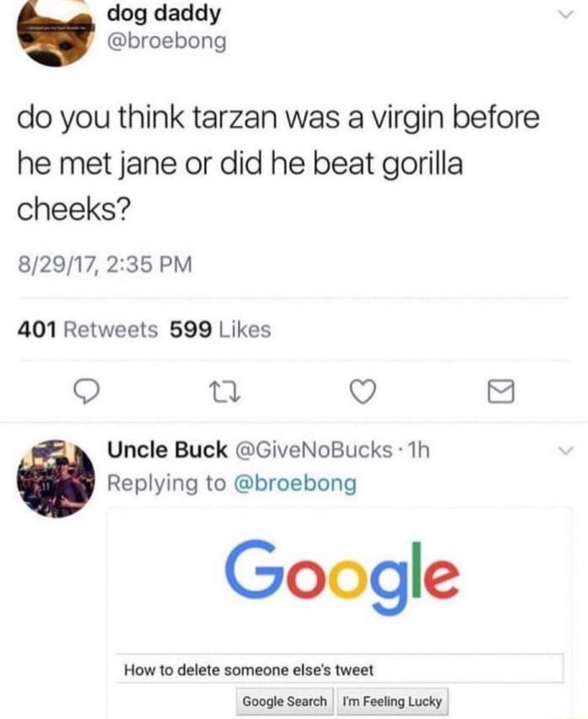View the 599 Likes list
Screen dimensions: 588x719
coord(220,330)
